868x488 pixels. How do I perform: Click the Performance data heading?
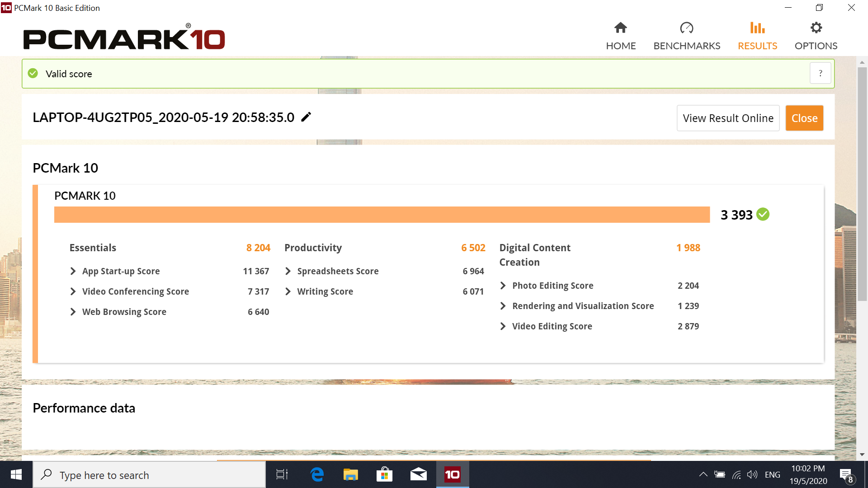pos(84,408)
